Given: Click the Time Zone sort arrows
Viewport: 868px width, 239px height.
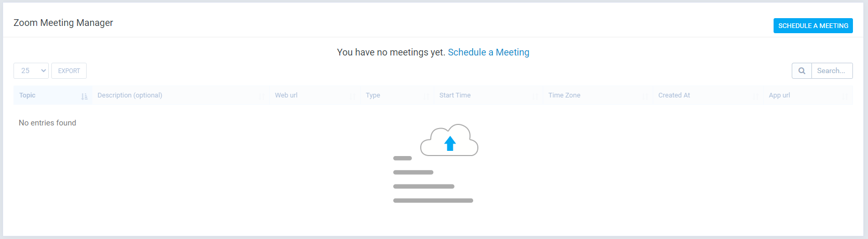Looking at the screenshot, I should (645, 96).
